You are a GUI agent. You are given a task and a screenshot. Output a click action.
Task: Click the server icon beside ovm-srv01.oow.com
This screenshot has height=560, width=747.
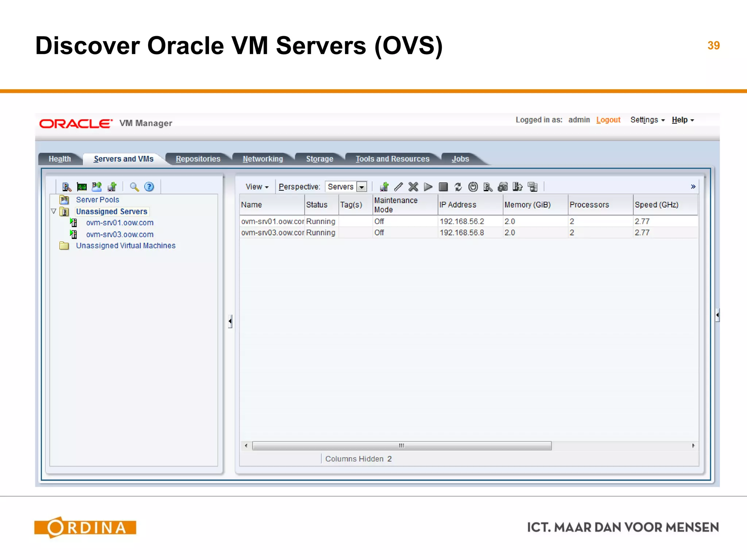coord(74,223)
